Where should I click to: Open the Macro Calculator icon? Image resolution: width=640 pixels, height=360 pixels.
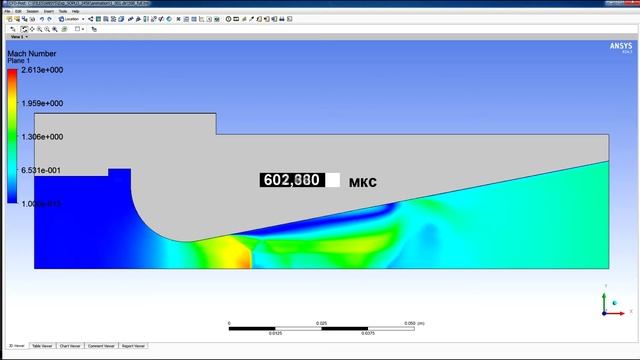tap(267, 19)
